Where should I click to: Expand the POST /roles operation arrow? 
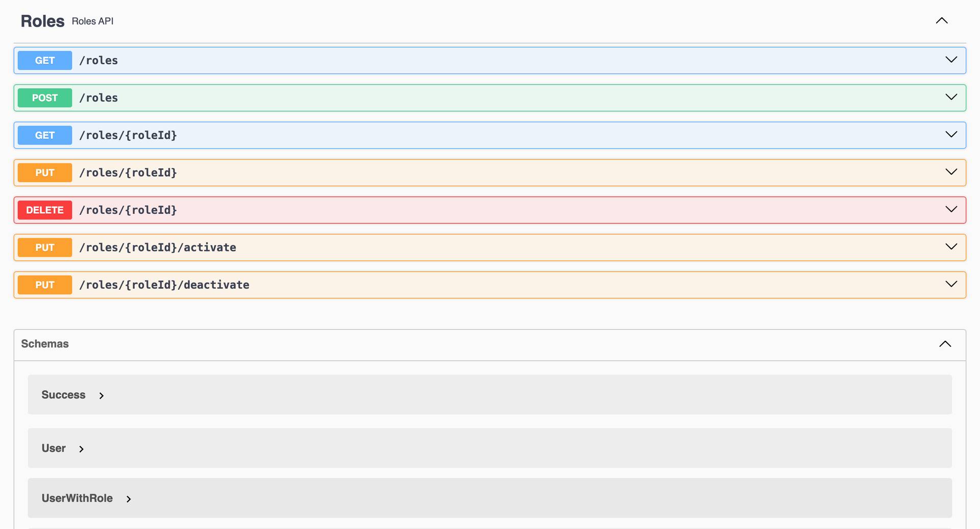coord(951,97)
